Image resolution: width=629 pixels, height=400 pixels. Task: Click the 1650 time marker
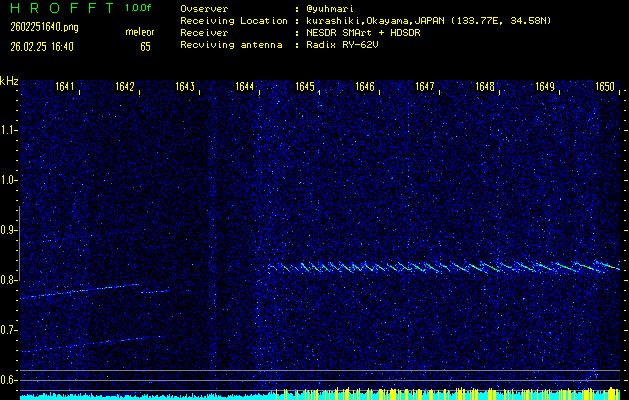(x=605, y=87)
